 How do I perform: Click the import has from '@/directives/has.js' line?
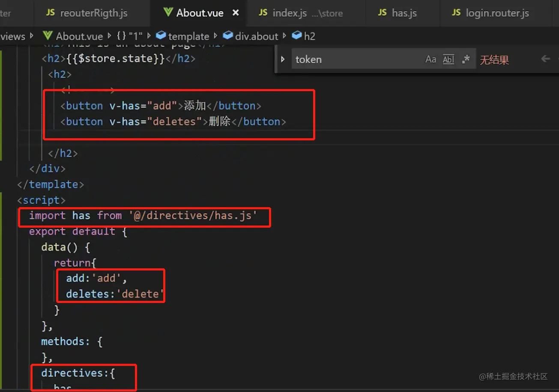143,216
